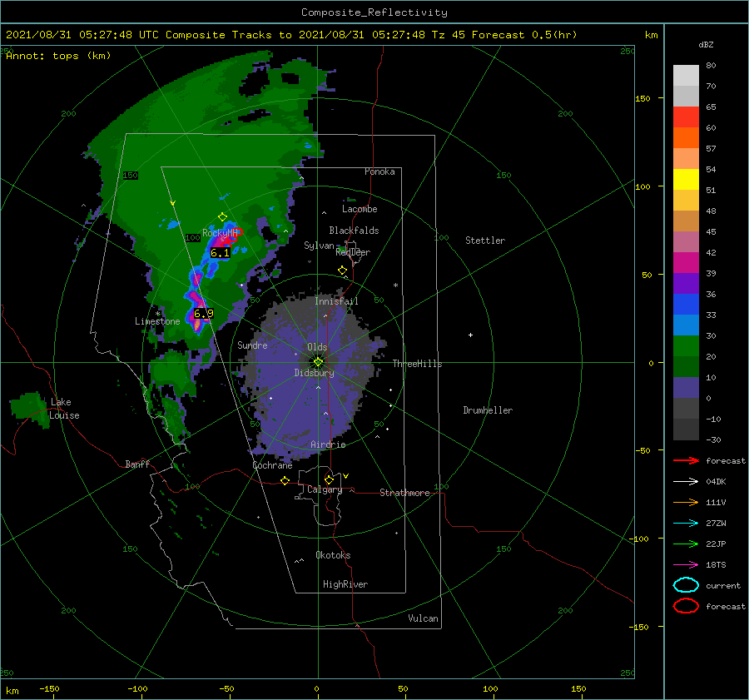749x700 pixels.
Task: Click the yellow diamond marker above RockyMH
Action: (x=222, y=217)
